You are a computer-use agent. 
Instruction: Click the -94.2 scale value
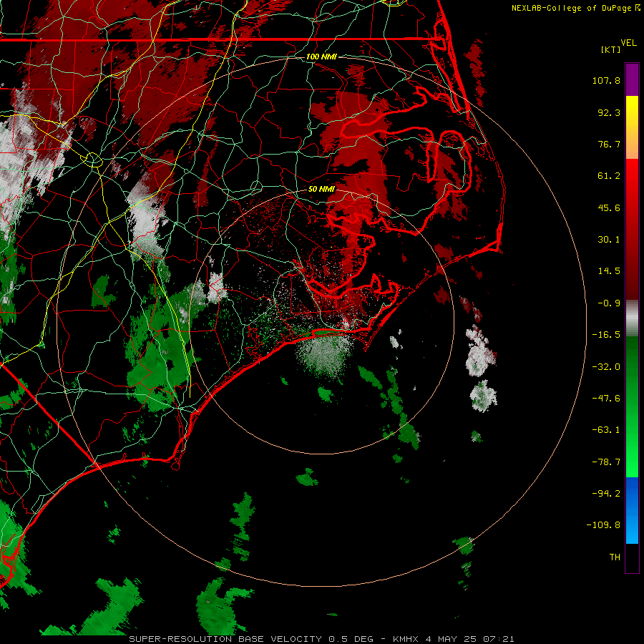606,494
